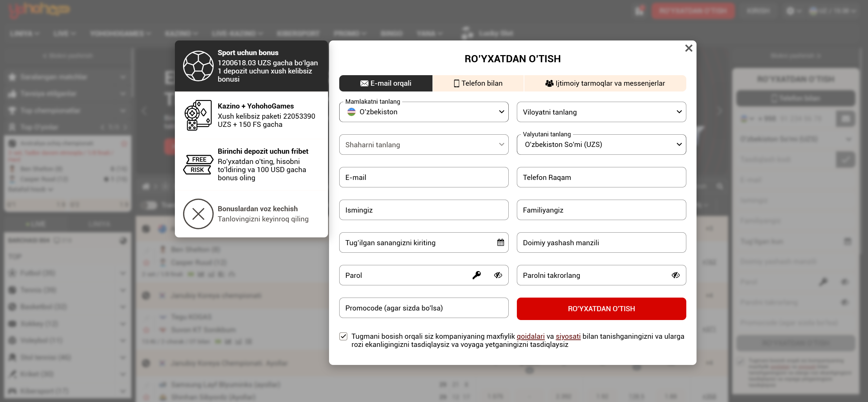Toggle password visibility in Parol field
This screenshot has height=402, width=868.
pyautogui.click(x=498, y=275)
